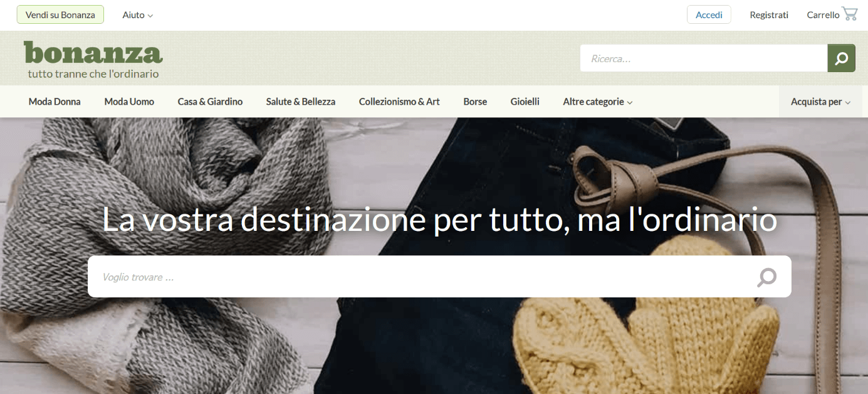Viewport: 868px width, 394px height.
Task: Click the Accedi login button
Action: 709,14
